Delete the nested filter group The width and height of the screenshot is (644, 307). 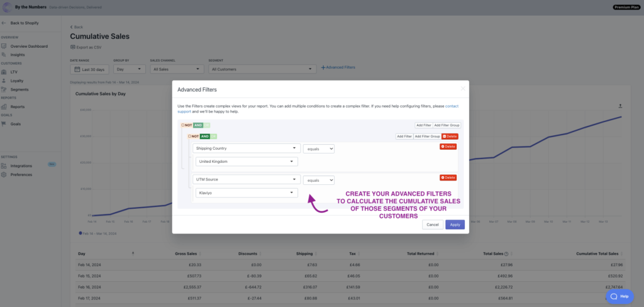[x=450, y=137]
